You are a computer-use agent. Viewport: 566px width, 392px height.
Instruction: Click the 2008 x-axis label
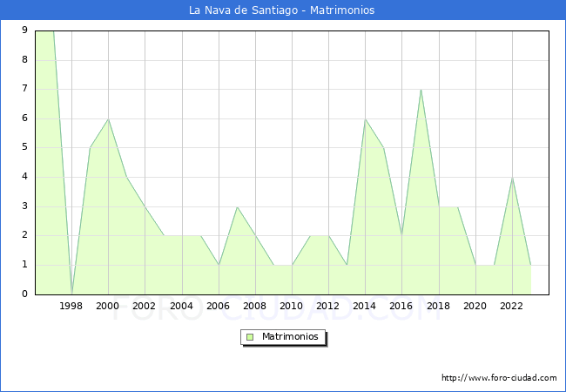point(255,306)
